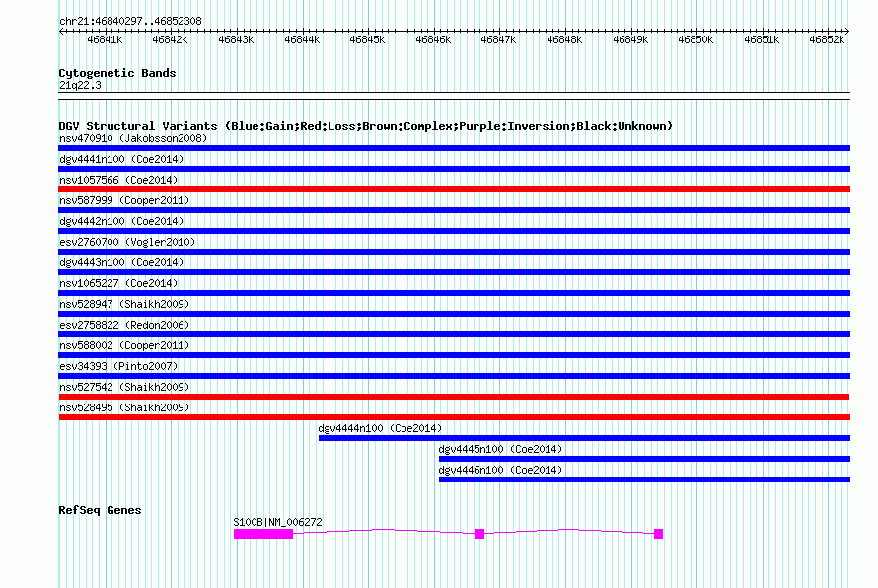The image size is (878, 588).
Task: Click the RefSeq Genes track title
Action: click(100, 510)
